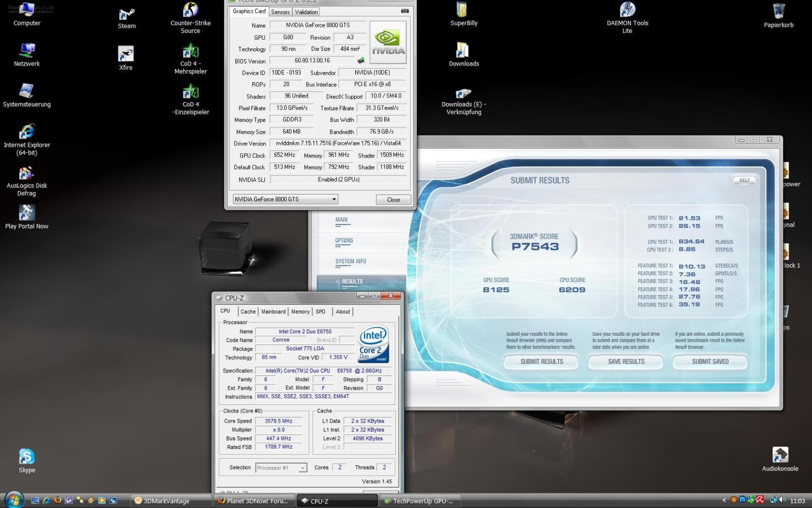This screenshot has height=508, width=812.
Task: Click OPTIONS in 3DMark Vantage sidebar
Action: click(x=344, y=240)
